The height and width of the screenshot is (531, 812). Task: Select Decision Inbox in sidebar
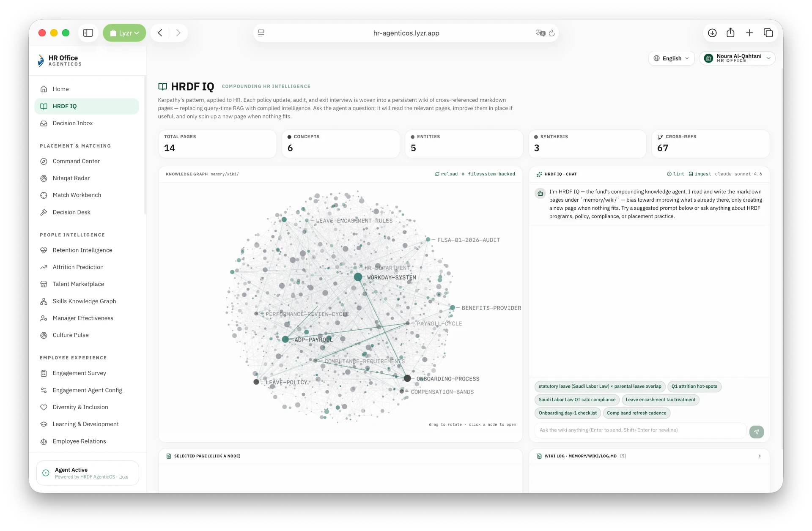pos(87,123)
